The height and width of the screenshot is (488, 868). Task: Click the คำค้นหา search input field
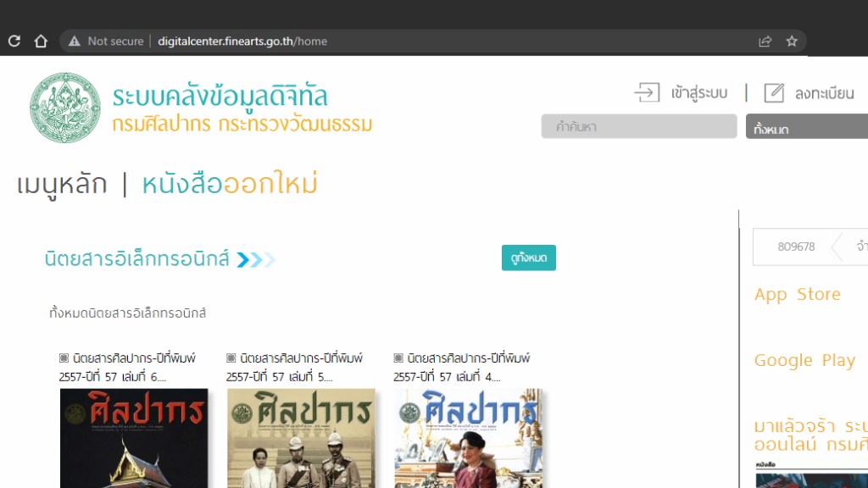(x=638, y=126)
